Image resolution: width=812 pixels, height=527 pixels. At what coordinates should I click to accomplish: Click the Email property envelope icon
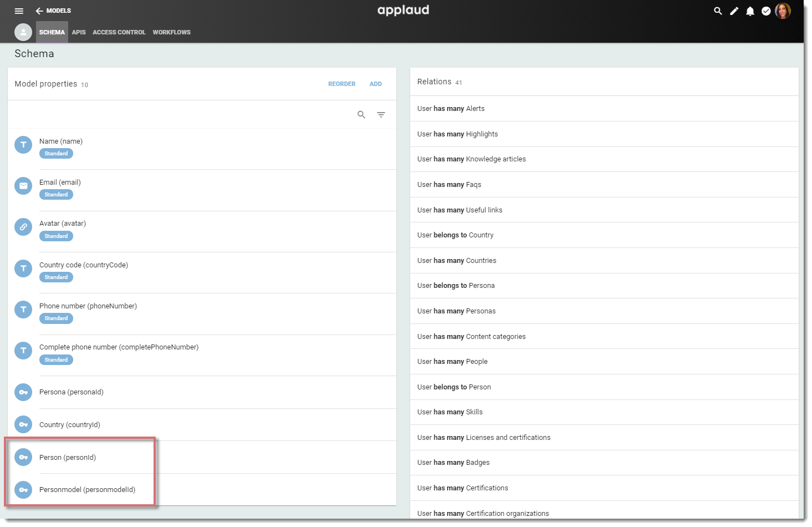click(23, 186)
